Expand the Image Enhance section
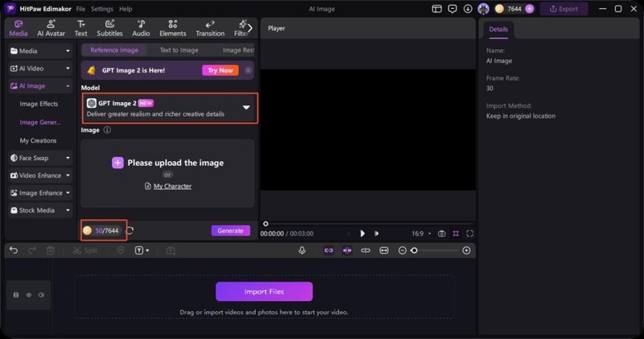This screenshot has height=339, width=644. (40, 192)
